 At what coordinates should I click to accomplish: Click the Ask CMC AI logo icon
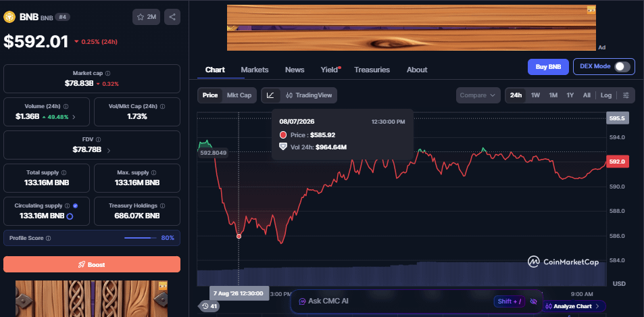[x=302, y=301]
